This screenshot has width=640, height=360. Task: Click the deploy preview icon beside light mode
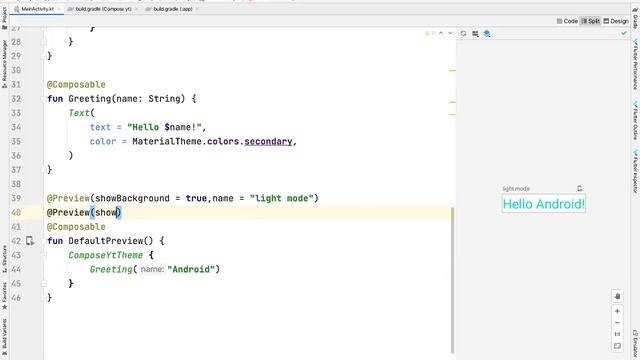coord(580,189)
